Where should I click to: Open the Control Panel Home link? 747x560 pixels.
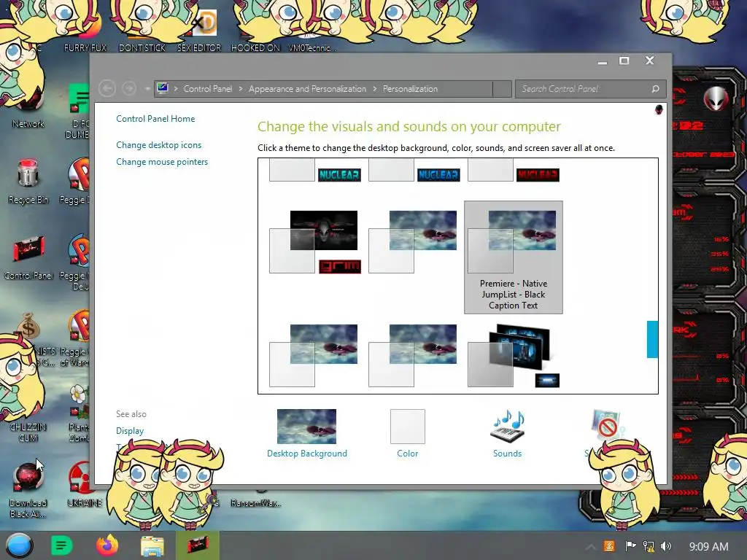coord(155,119)
